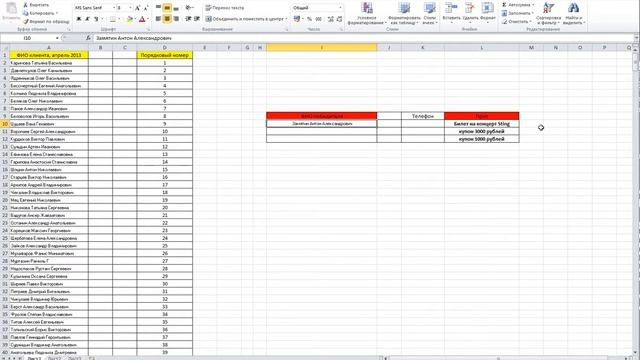Decrease font size
Screen dimensions: 640x360
[146, 8]
